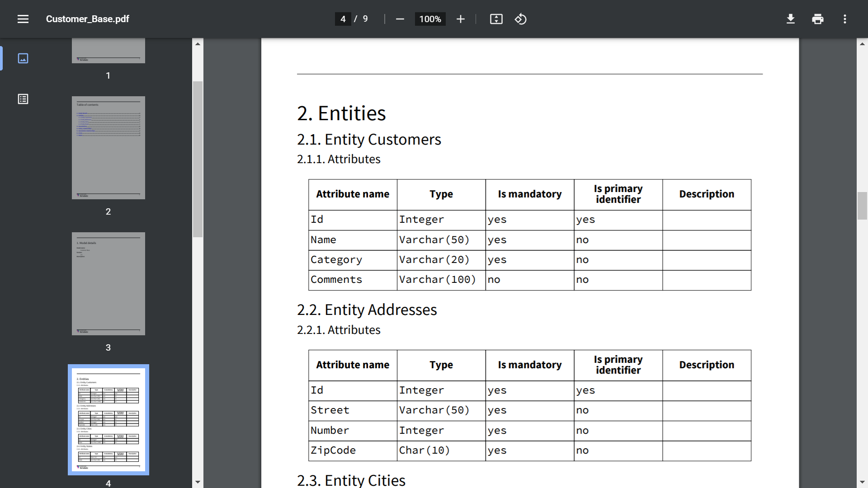Click thumbnail panel scroll down arrow
Viewport: 868px width, 488px height.
tap(198, 482)
